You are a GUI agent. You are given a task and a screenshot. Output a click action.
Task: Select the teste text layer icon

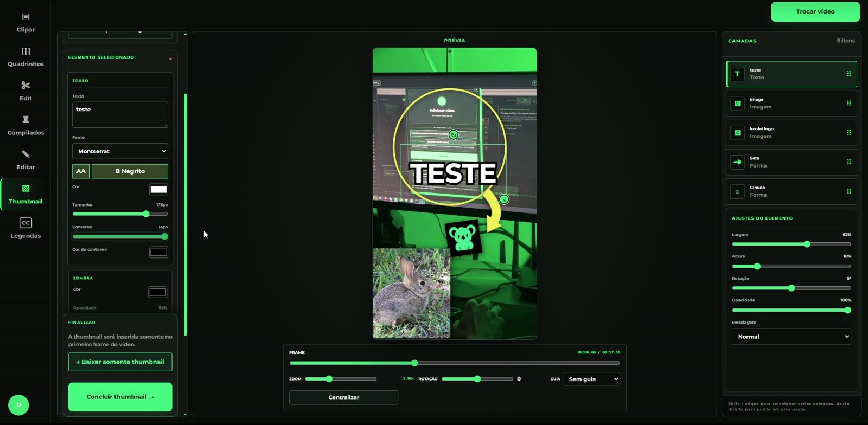(x=737, y=74)
